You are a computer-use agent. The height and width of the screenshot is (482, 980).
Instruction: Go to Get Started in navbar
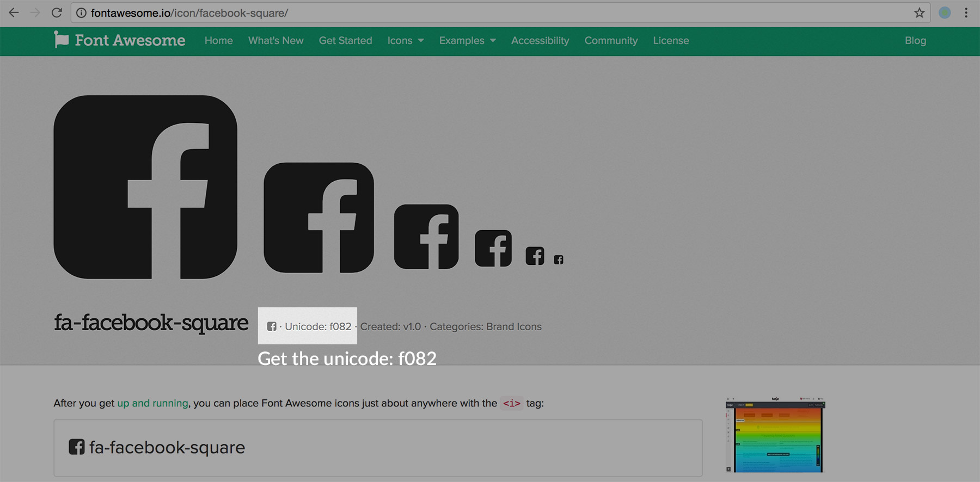click(x=346, y=41)
